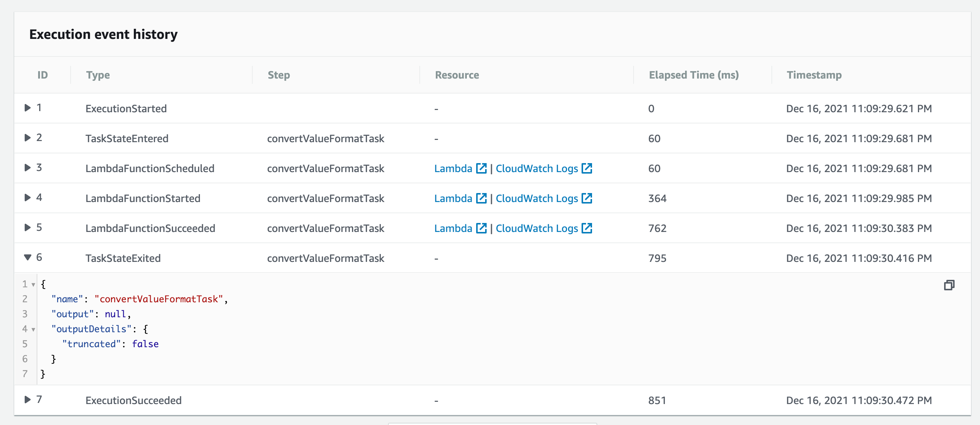Screen dimensions: 980x425
Task: Open the CloudWatch Logs external icon for LambdaFunctionSucceeded
Action: point(587,228)
